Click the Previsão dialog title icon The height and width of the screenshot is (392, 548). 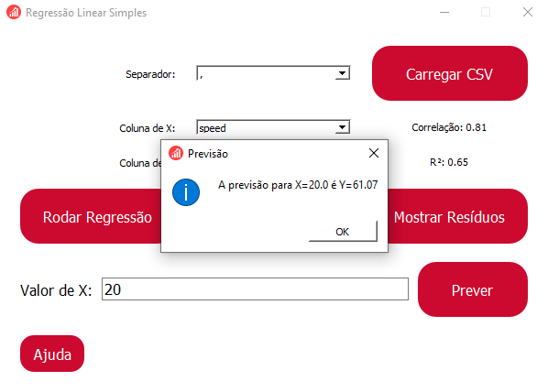point(176,153)
